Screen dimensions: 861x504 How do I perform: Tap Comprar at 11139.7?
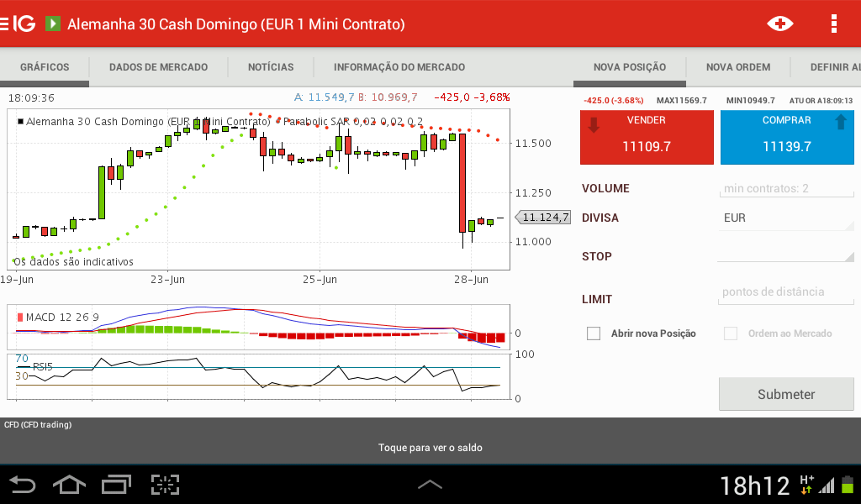point(787,137)
